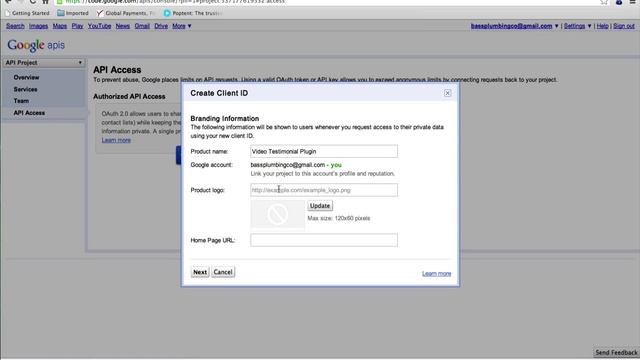Click the logo preview placeholder image
The height and width of the screenshot is (360, 640).
tap(278, 214)
